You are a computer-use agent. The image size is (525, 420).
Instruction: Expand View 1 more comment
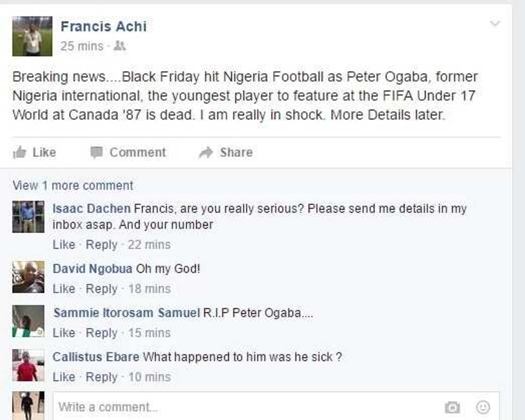click(73, 185)
